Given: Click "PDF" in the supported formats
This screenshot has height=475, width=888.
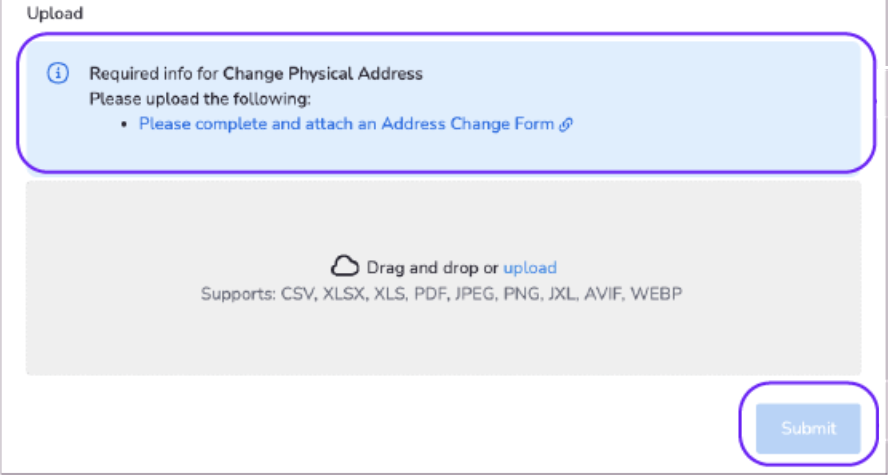Looking at the screenshot, I should (x=431, y=294).
